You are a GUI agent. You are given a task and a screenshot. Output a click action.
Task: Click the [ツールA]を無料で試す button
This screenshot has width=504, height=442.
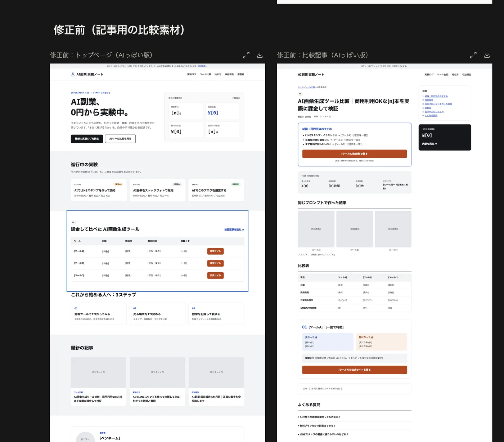coord(355,154)
